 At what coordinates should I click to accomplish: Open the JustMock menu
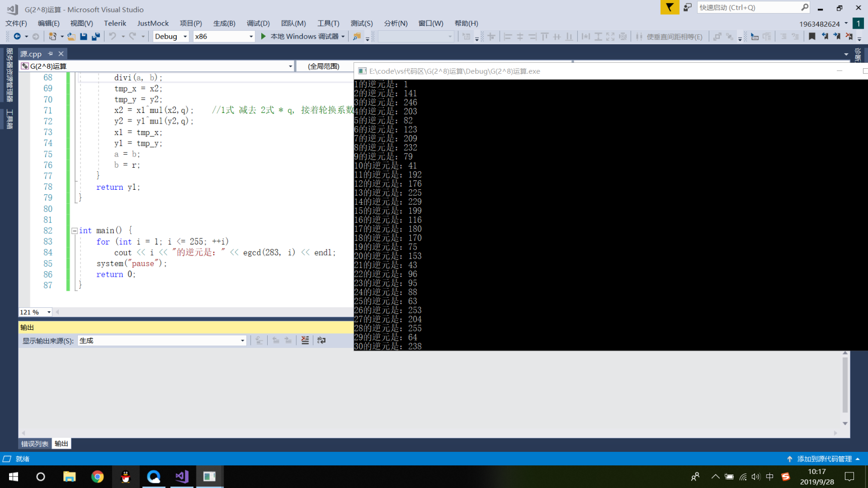(153, 23)
